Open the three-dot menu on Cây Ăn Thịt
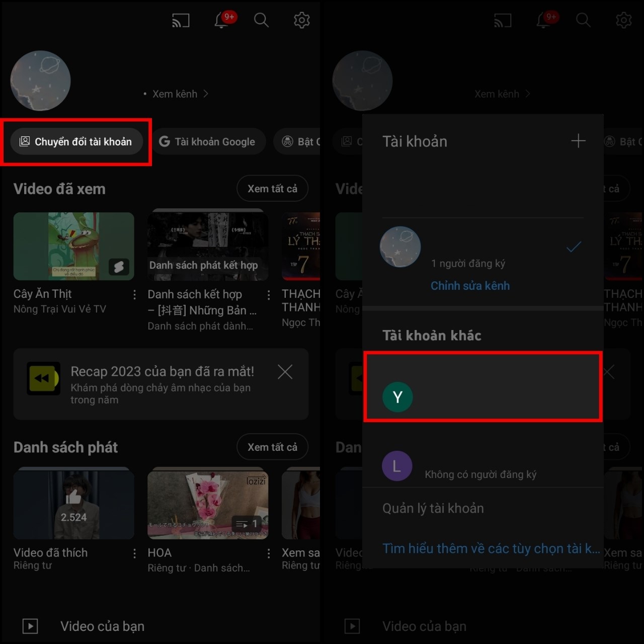Viewport: 644px width, 644px height. 134,294
